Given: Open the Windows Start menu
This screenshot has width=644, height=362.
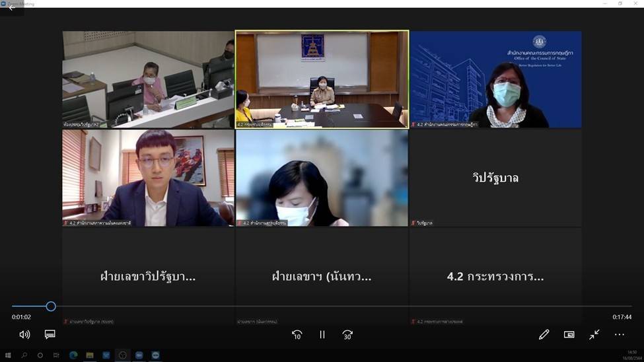Looking at the screenshot, I should 8,355.
